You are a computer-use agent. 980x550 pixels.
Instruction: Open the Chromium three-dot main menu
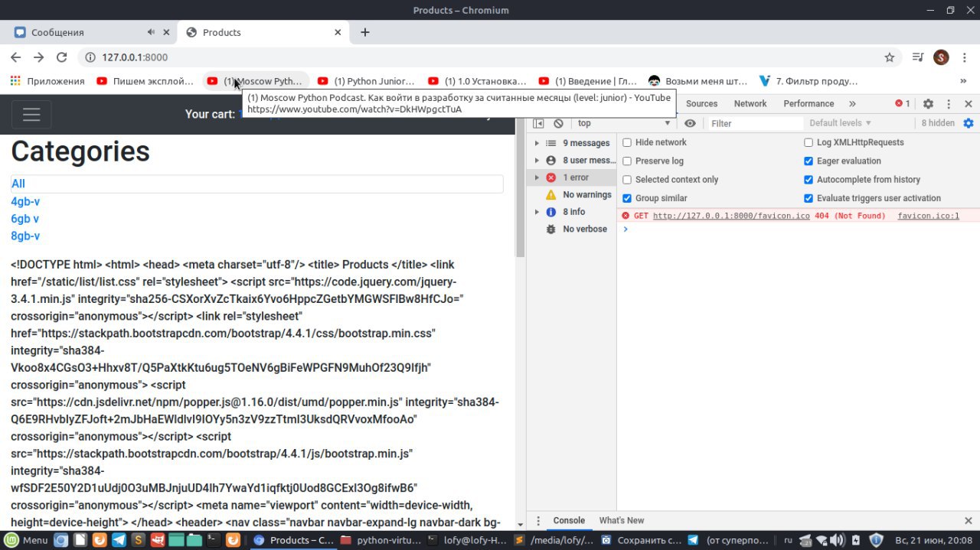click(965, 57)
